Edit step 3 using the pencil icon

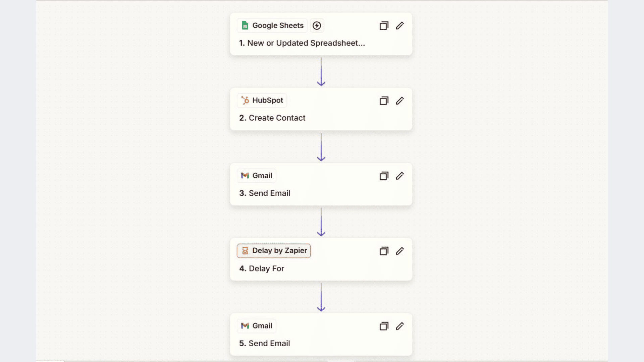click(x=400, y=176)
